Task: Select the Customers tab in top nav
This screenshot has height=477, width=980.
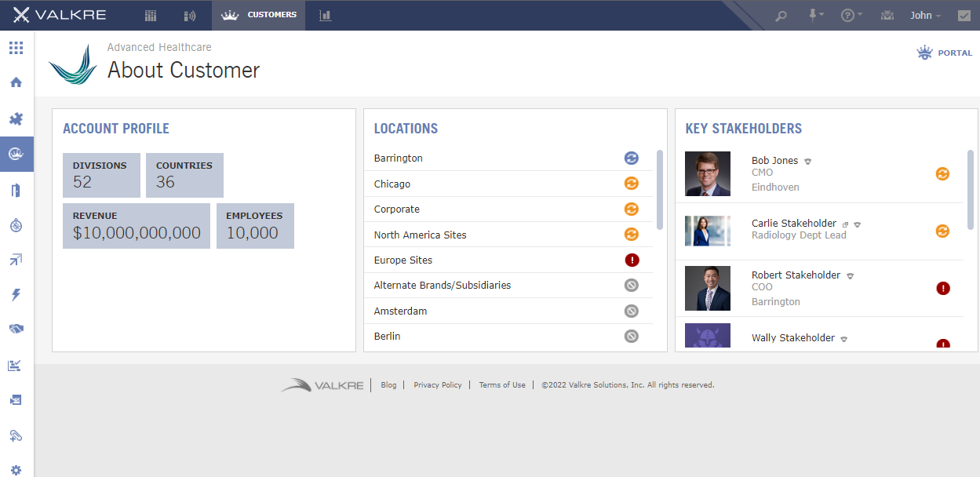Action: [259, 15]
